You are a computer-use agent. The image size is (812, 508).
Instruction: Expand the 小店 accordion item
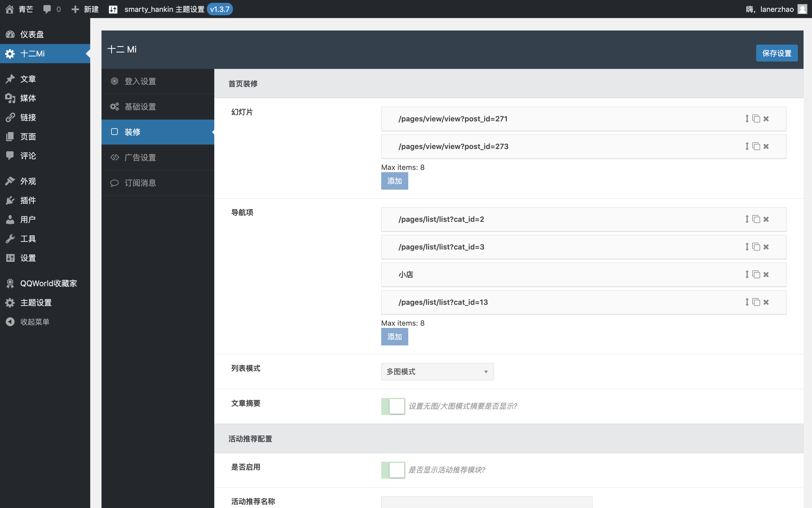click(x=584, y=275)
